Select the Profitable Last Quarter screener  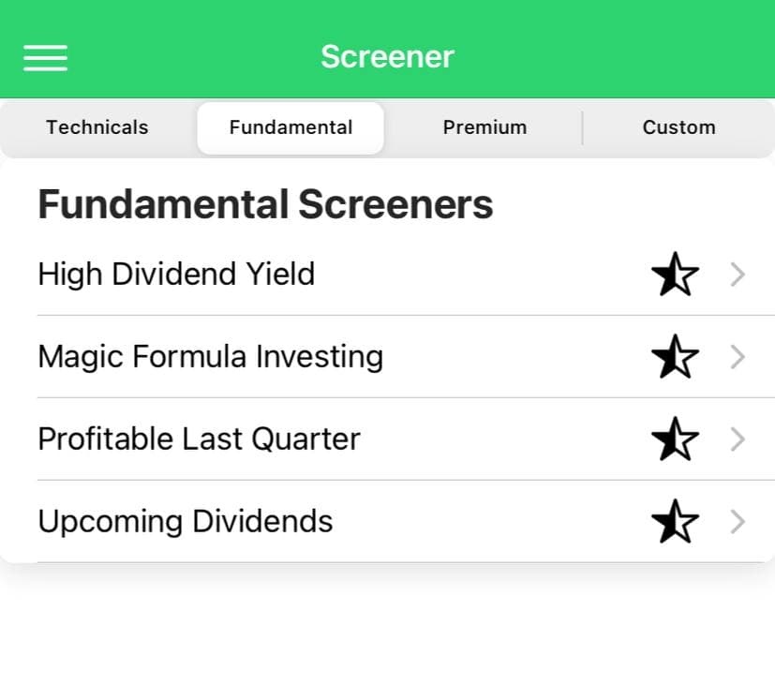click(199, 438)
